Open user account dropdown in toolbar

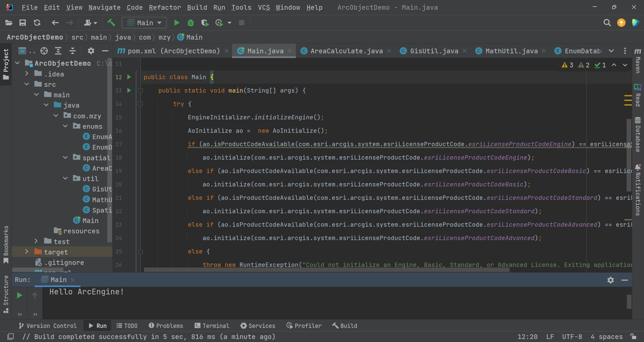[x=90, y=23]
